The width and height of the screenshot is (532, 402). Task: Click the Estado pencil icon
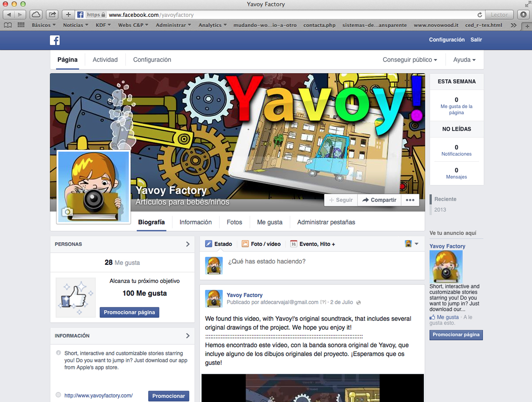point(209,244)
